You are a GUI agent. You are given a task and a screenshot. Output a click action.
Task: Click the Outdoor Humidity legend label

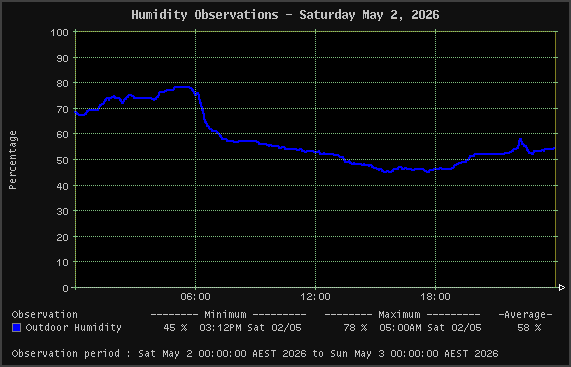(74, 328)
